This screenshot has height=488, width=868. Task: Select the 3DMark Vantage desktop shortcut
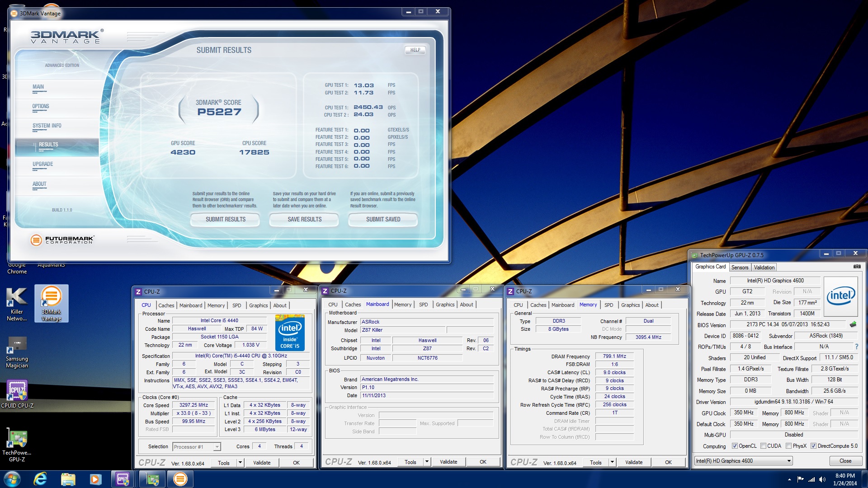click(x=51, y=304)
